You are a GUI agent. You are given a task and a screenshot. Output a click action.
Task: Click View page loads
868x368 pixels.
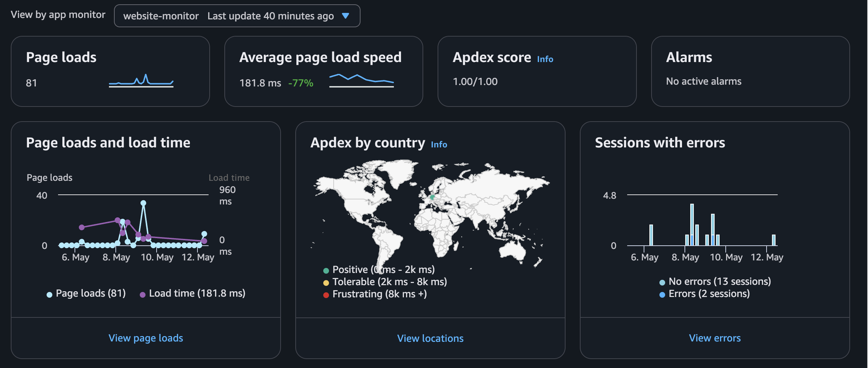(x=146, y=338)
